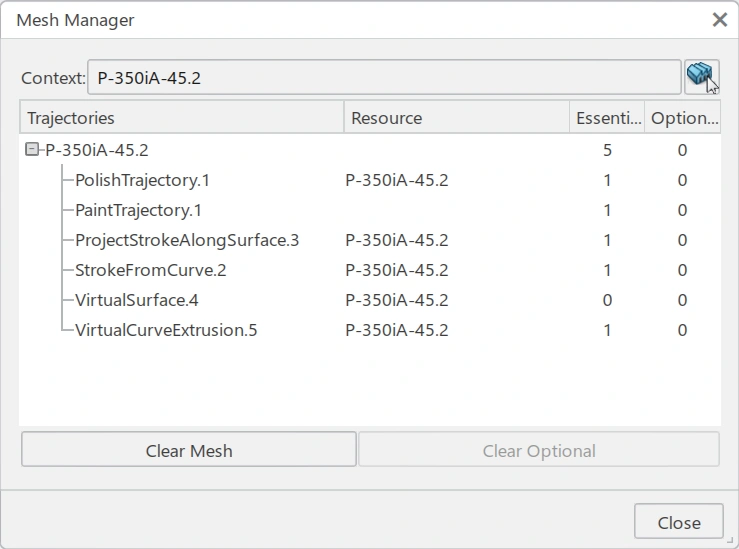Click Resource cell of PolishTrajectory.1 row
The image size is (739, 549).
(397, 180)
